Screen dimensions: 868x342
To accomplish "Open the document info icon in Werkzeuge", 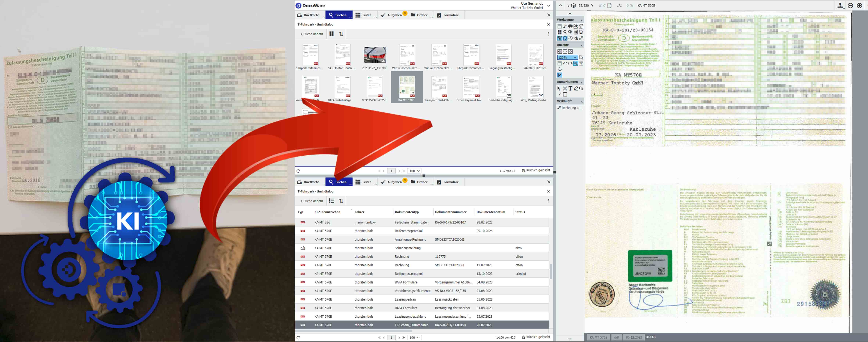I will (x=581, y=27).
